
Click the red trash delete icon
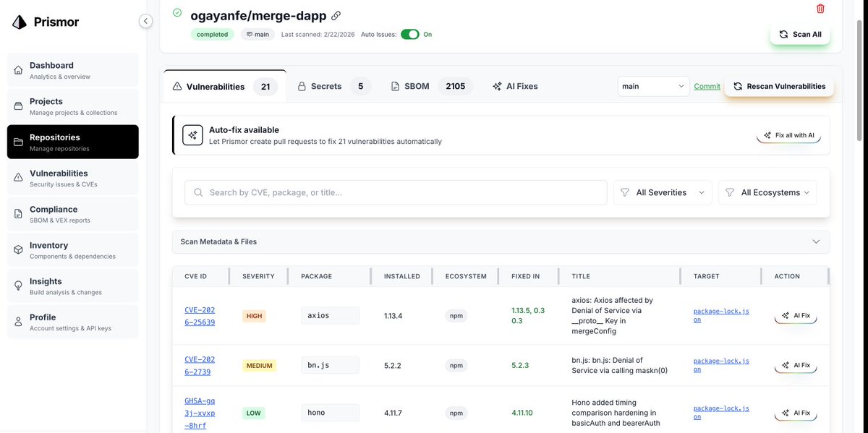[x=820, y=9]
